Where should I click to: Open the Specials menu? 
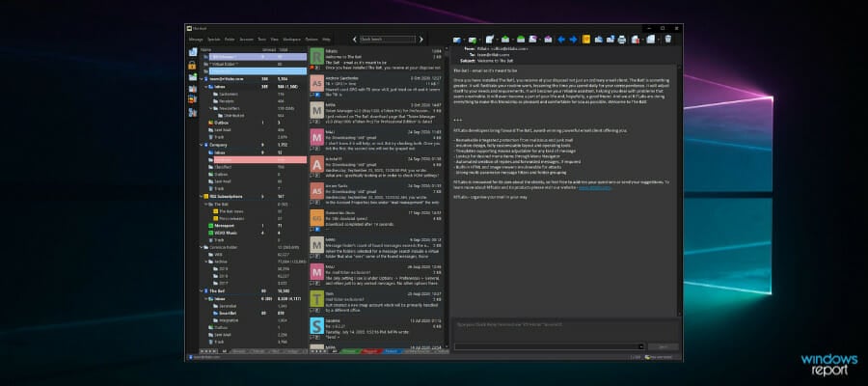pos(214,40)
